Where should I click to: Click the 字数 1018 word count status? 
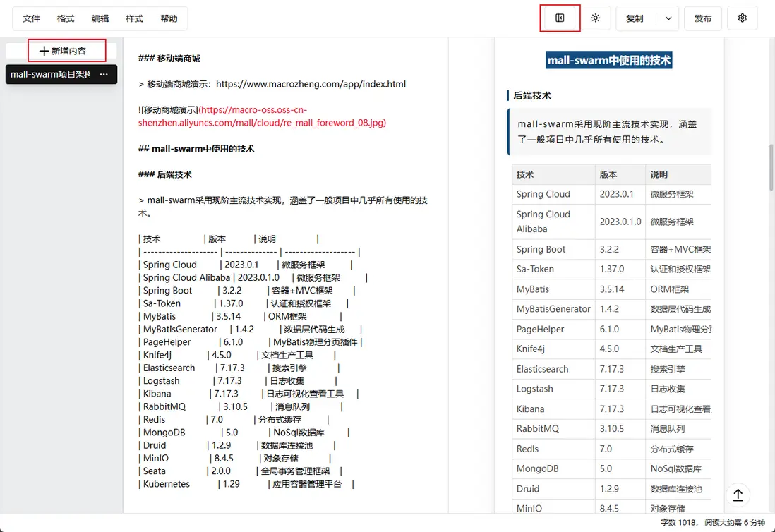tap(679, 522)
